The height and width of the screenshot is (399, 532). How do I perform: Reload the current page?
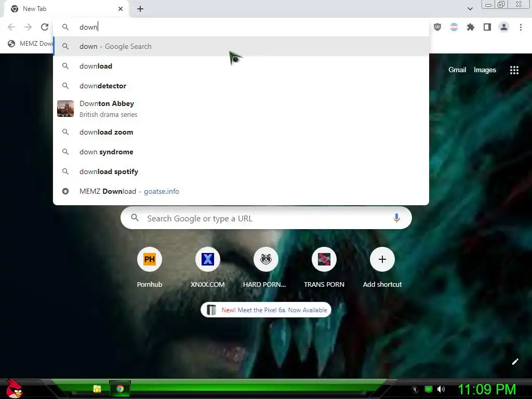tap(45, 27)
